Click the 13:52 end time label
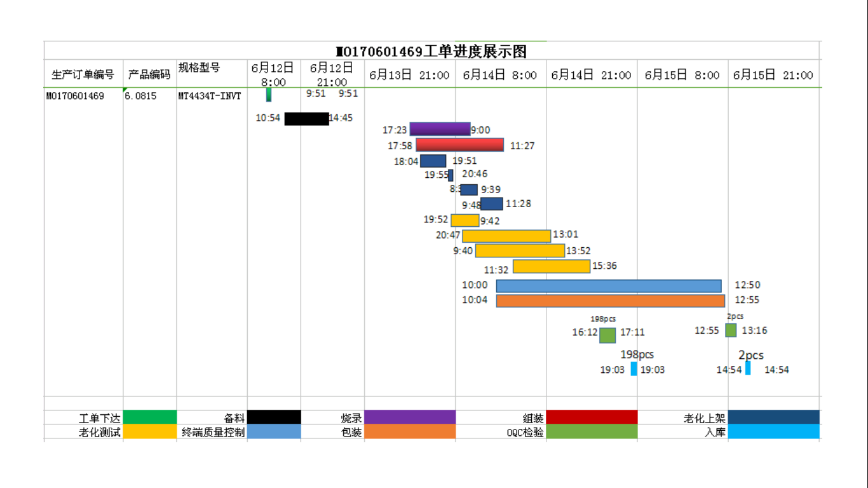The height and width of the screenshot is (488, 868). (x=578, y=251)
